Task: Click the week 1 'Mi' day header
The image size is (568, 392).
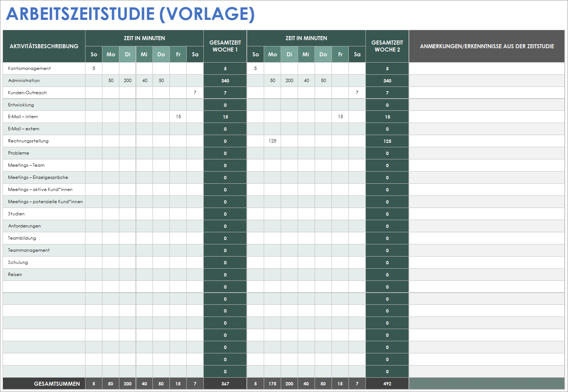Action: (x=144, y=54)
